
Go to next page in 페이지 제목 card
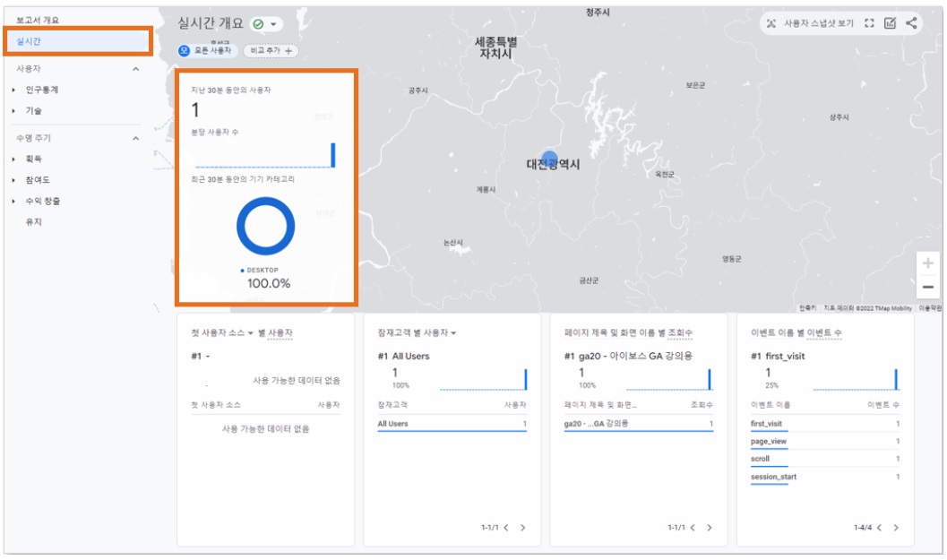pyautogui.click(x=710, y=528)
